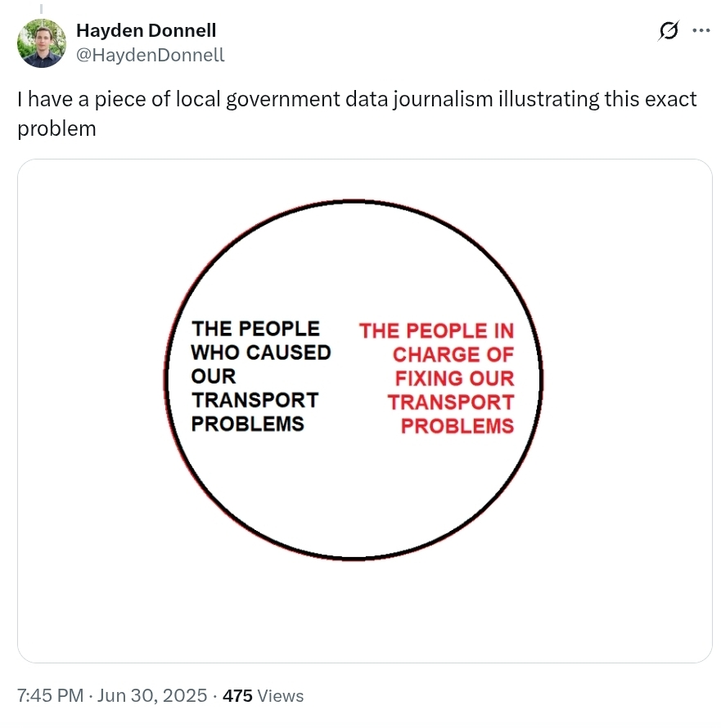Click red 'FIXING OUR' text in diagram
721x728 pixels.
tap(455, 379)
